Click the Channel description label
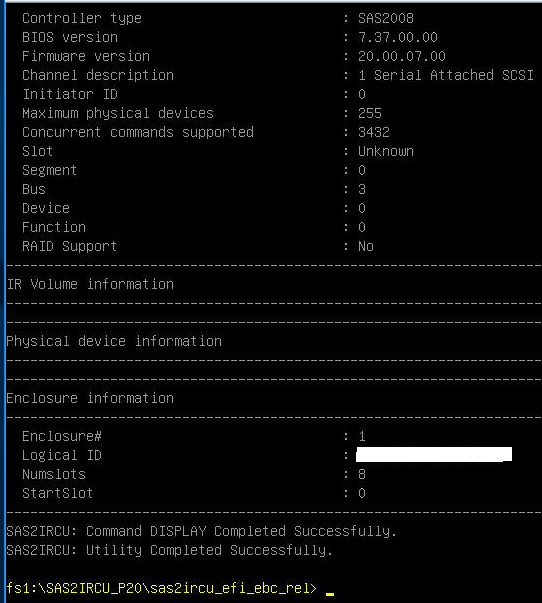The image size is (542, 603). (98, 75)
